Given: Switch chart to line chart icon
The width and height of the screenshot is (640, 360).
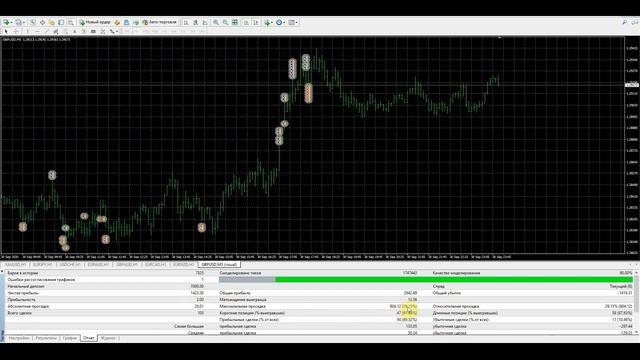Looking at the screenshot, I should pos(205,22).
